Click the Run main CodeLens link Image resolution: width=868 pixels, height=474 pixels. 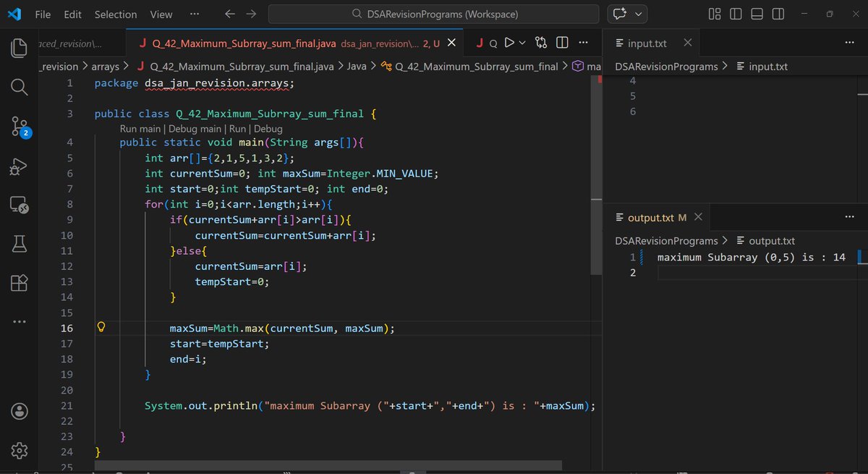click(140, 129)
